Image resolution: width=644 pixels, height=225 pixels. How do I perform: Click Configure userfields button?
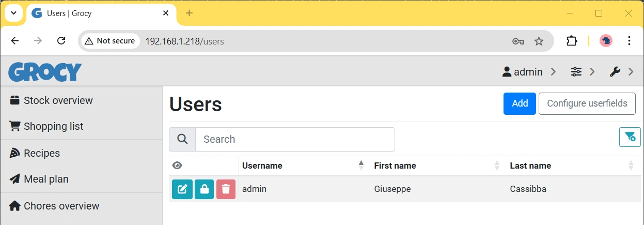coord(587,103)
